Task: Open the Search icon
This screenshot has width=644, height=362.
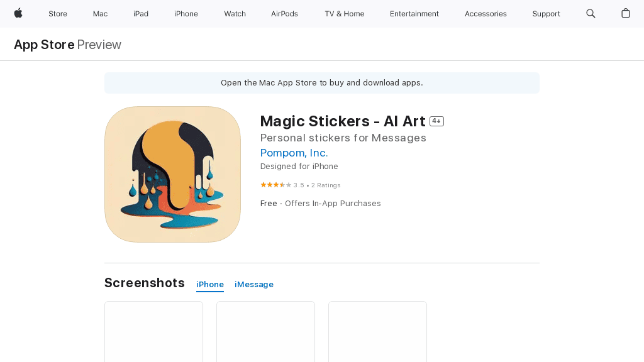Action: point(591,13)
